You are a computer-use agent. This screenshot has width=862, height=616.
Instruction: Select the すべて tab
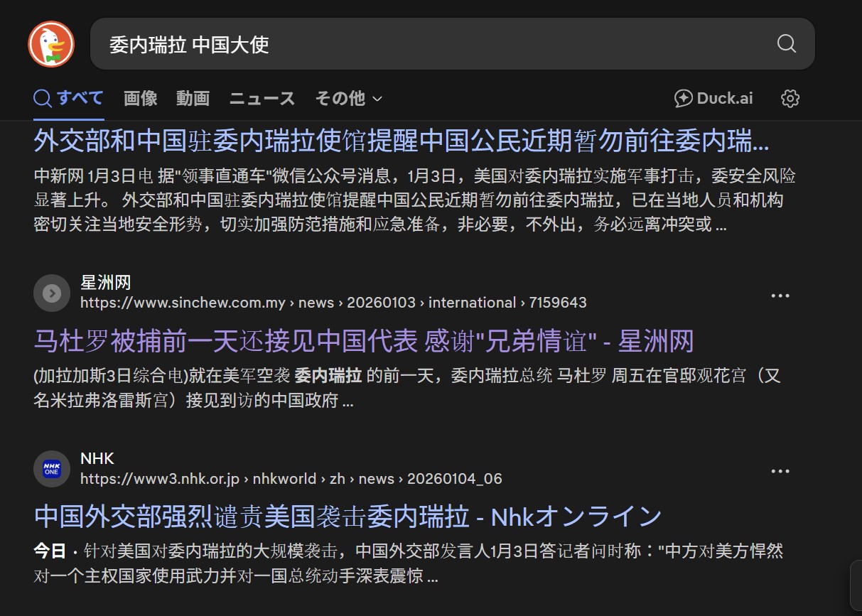pos(69,98)
